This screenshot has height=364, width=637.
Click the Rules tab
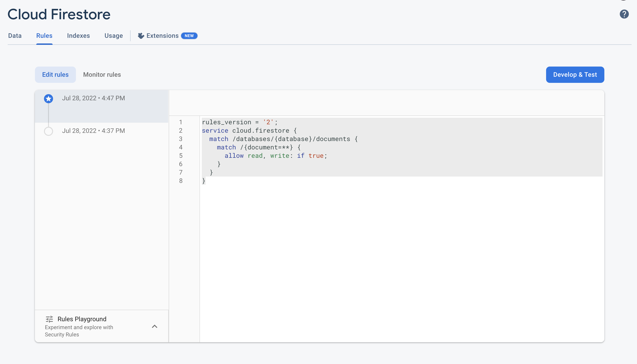44,35
